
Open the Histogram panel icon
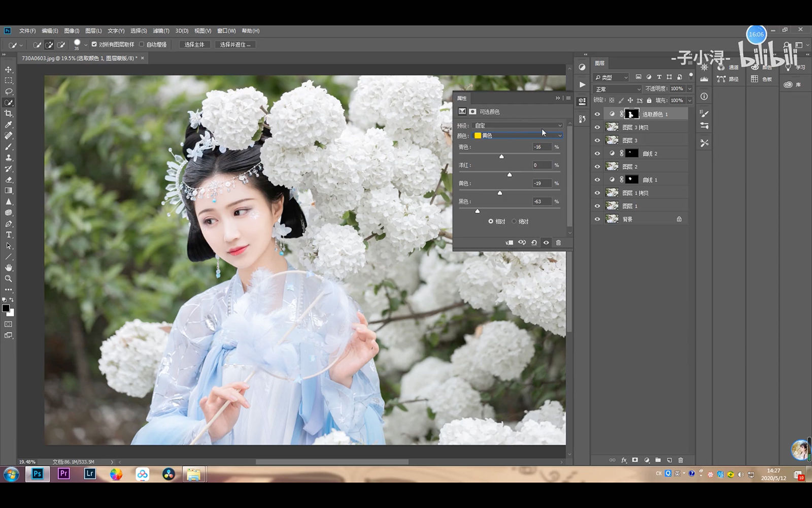click(704, 79)
